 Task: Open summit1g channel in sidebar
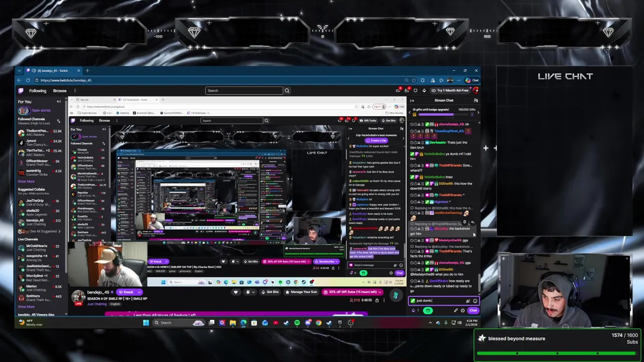pos(39,173)
